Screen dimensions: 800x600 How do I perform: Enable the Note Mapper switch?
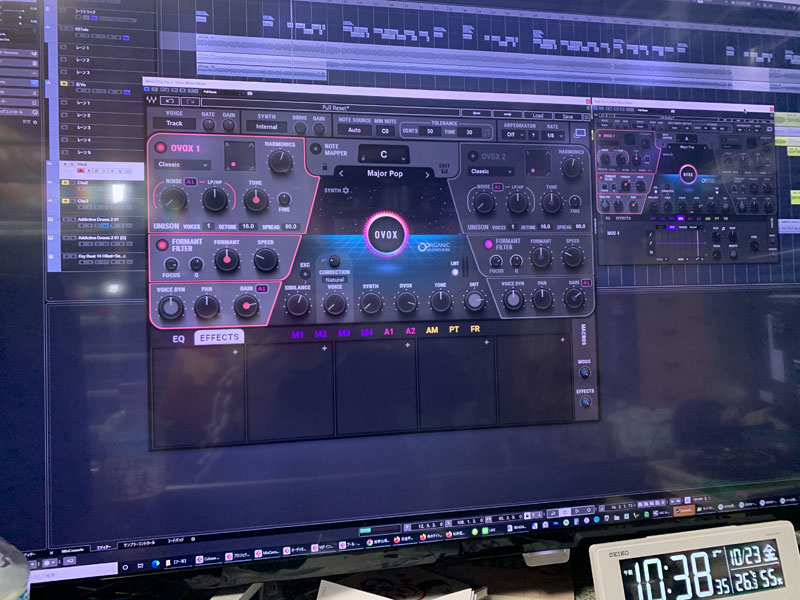(x=315, y=149)
